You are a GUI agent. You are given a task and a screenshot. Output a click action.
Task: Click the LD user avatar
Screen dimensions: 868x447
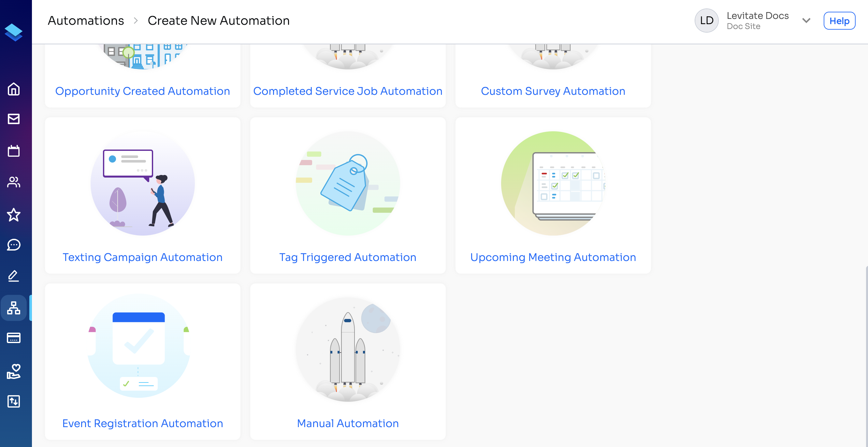click(707, 21)
